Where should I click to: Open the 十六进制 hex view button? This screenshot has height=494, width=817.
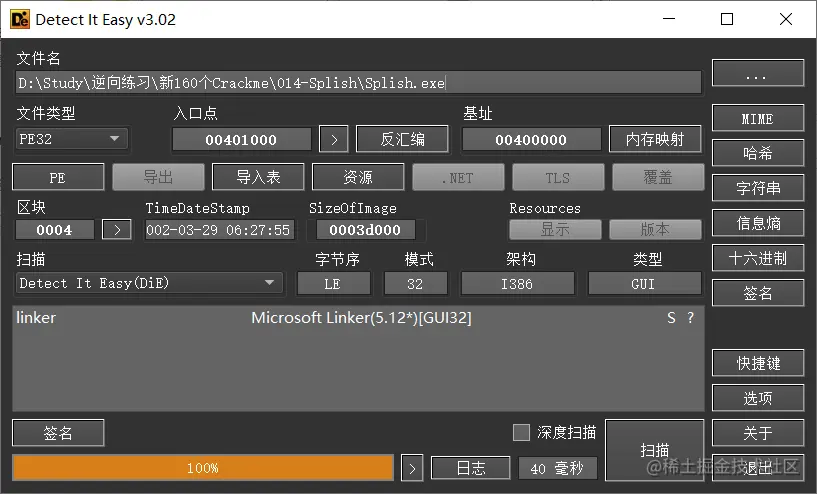758,258
